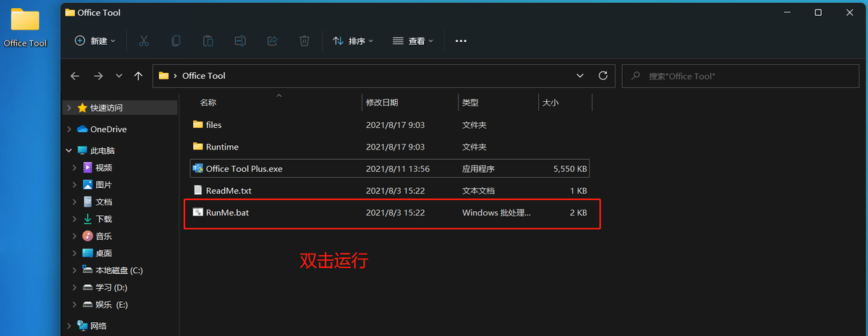The width and height of the screenshot is (868, 336).
Task: Click the 2021/8/11 13:56 date cell
Action: [398, 169]
